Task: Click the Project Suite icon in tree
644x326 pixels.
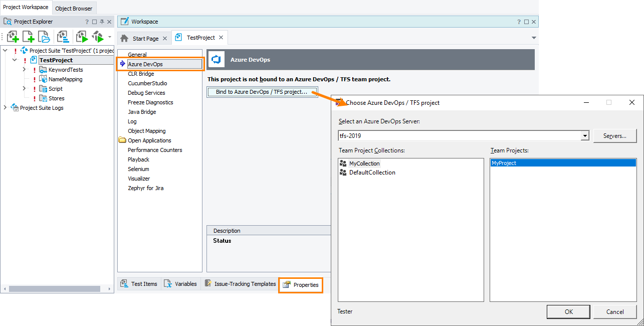Action: [24, 51]
